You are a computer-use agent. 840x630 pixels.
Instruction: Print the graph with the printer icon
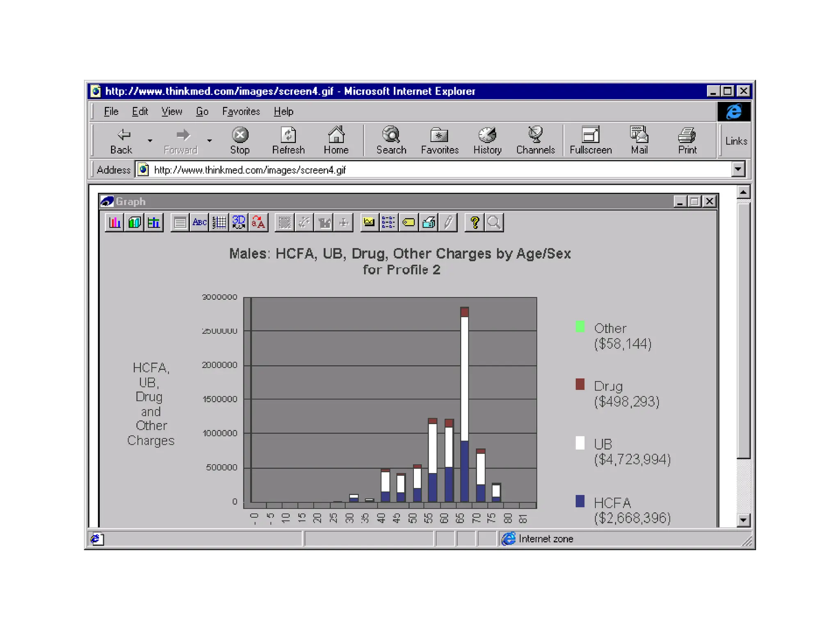429,223
